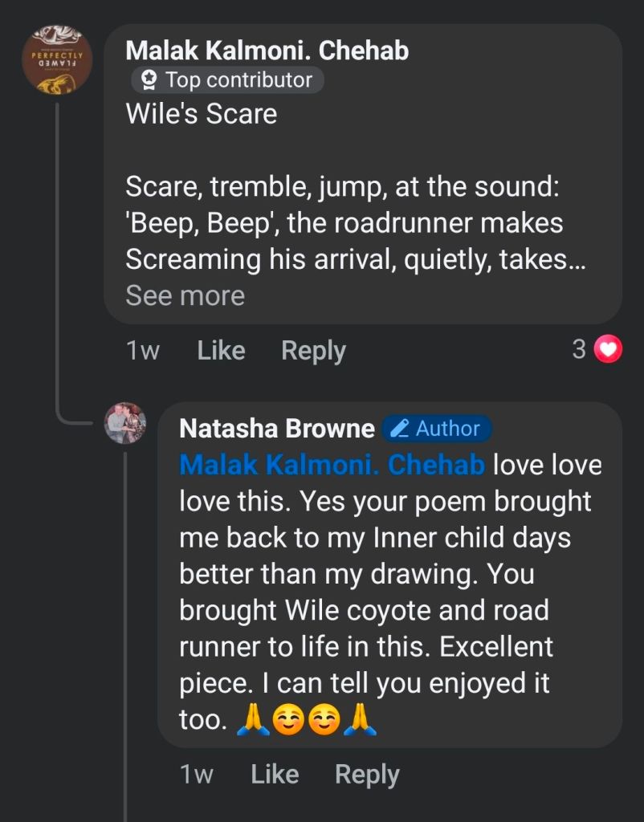644x822 pixels.
Task: Click the Top contributor badge medal icon
Action: [x=149, y=80]
